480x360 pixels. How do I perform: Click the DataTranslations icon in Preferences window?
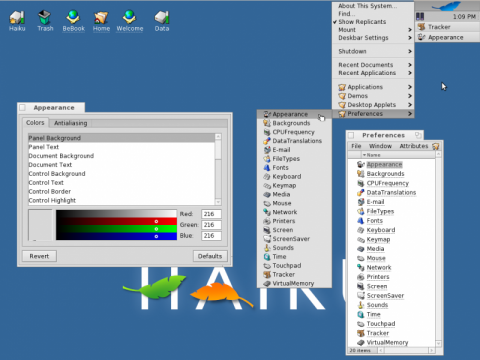click(361, 192)
